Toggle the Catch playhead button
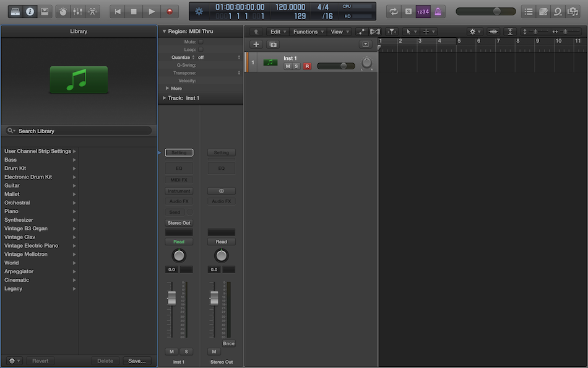 (392, 32)
